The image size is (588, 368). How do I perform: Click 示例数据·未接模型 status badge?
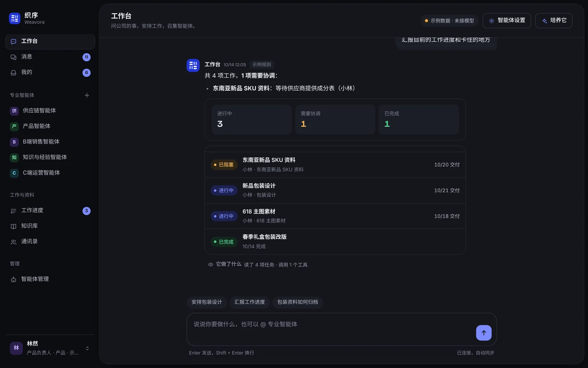(x=449, y=21)
